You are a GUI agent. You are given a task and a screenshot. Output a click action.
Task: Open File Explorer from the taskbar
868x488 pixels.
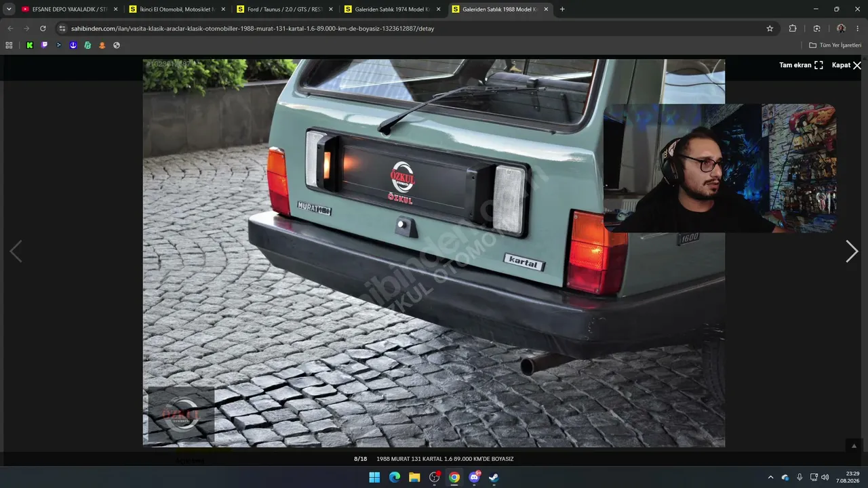414,477
